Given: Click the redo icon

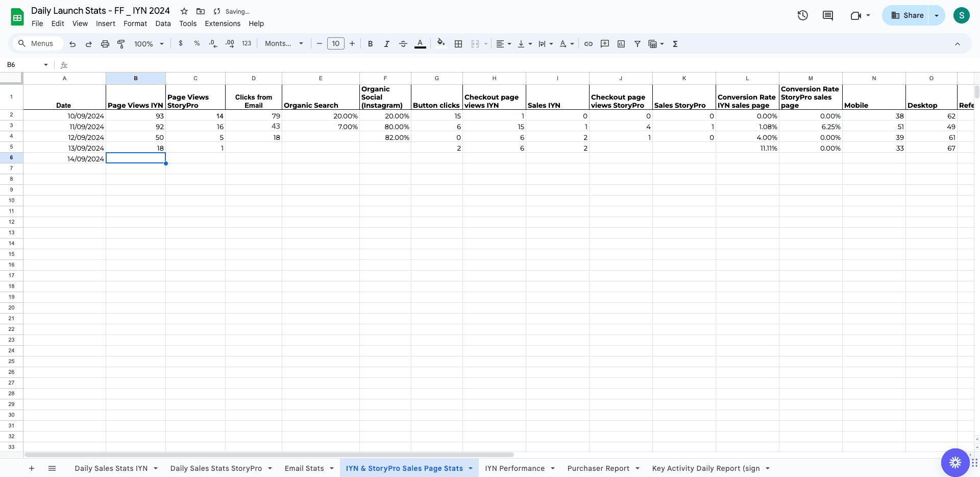Looking at the screenshot, I should click(89, 44).
